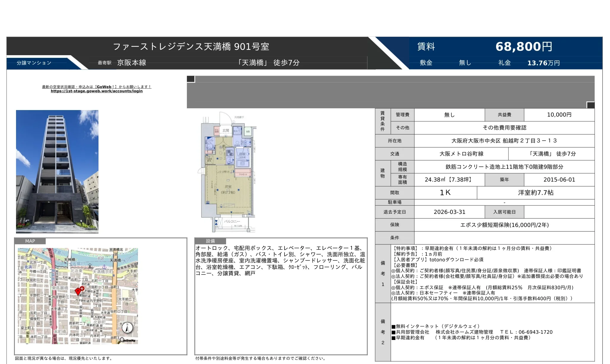Viewport: 610px width, 364px height.
Task: Click the dark square at banner's top-left corner
Action: 191,79
